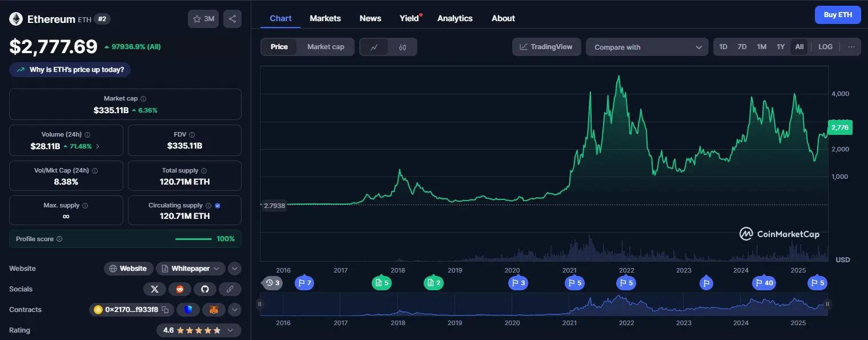Image resolution: width=868 pixels, height=340 pixels.
Task: Switch to the About tab
Action: (503, 18)
